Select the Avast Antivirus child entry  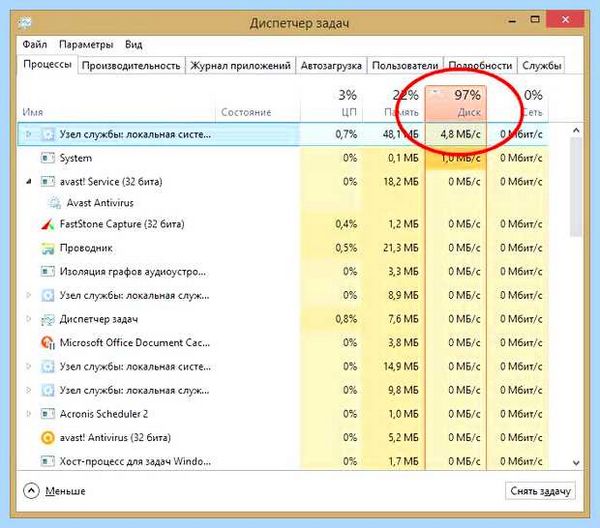click(100, 203)
